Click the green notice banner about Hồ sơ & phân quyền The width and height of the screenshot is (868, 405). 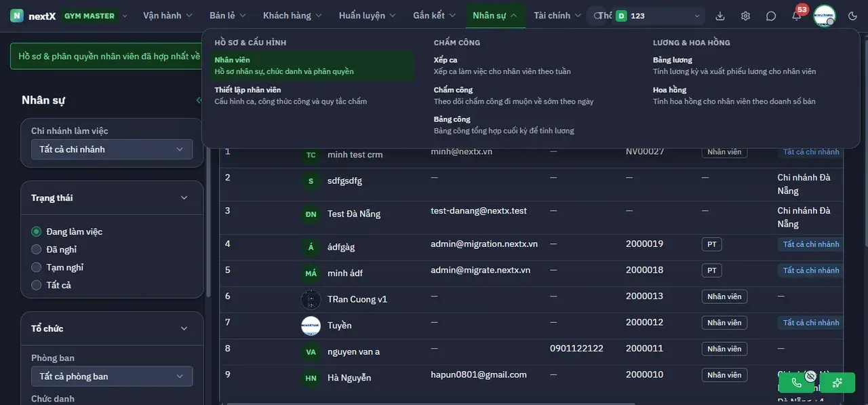point(106,56)
